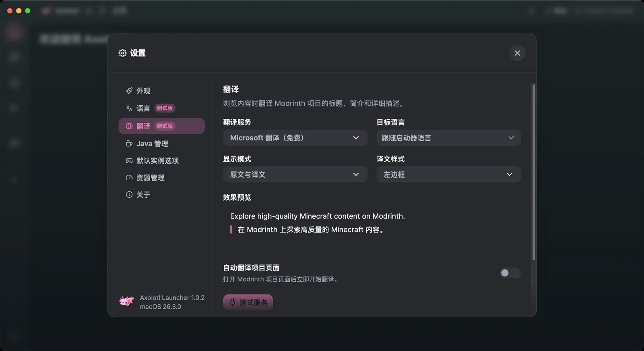Click the yellow macOS minimize window button
Image resolution: width=644 pixels, height=351 pixels.
tap(19, 11)
